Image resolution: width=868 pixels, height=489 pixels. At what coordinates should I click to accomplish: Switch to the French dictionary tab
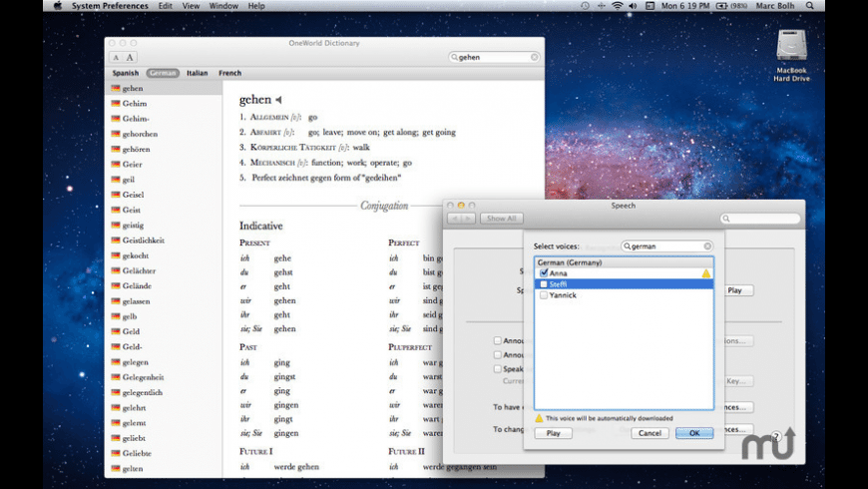(229, 73)
